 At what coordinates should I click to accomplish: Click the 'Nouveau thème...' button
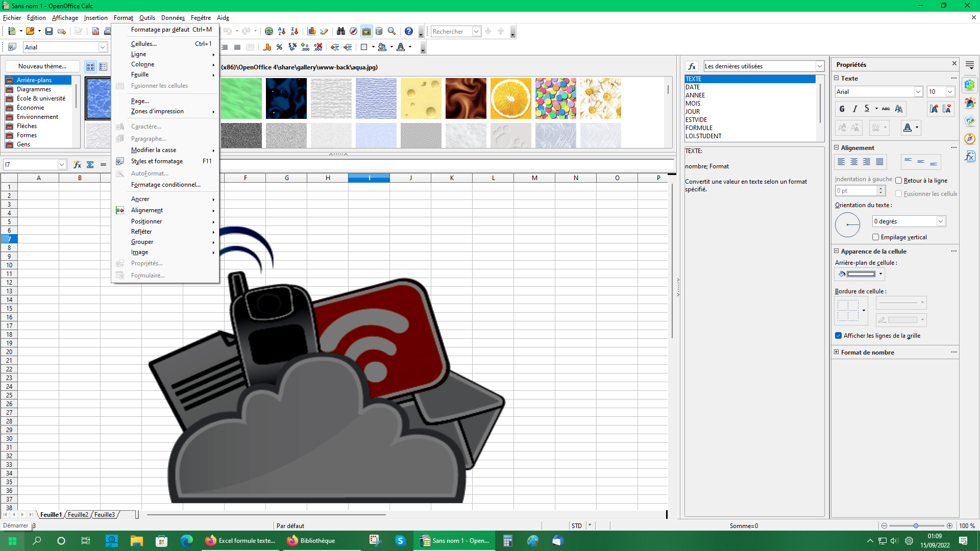[x=42, y=66]
